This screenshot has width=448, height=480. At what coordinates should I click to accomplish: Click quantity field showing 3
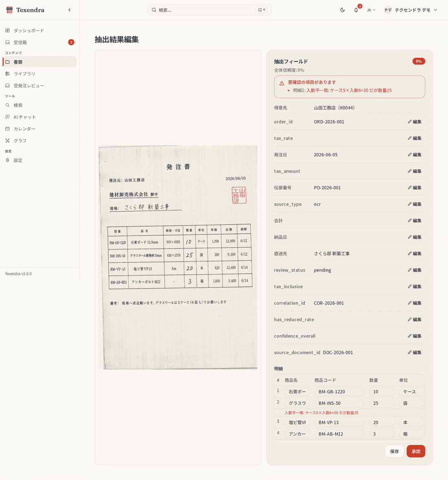(382, 434)
